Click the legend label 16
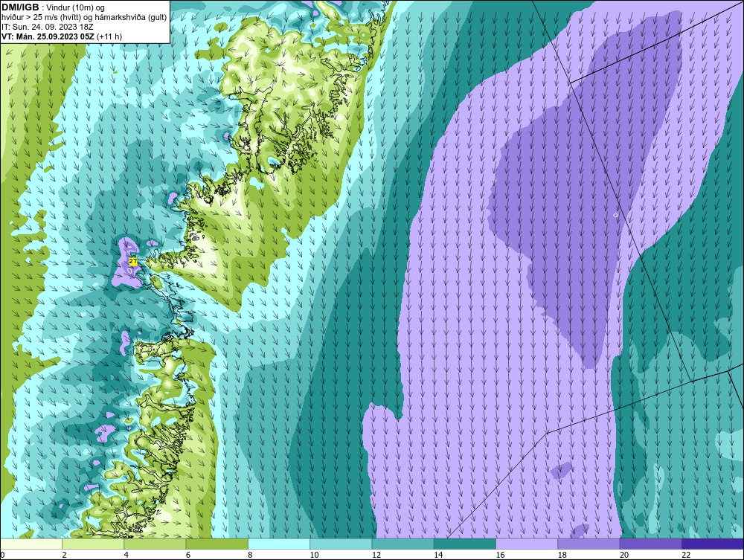The image size is (744, 560). [x=500, y=555]
